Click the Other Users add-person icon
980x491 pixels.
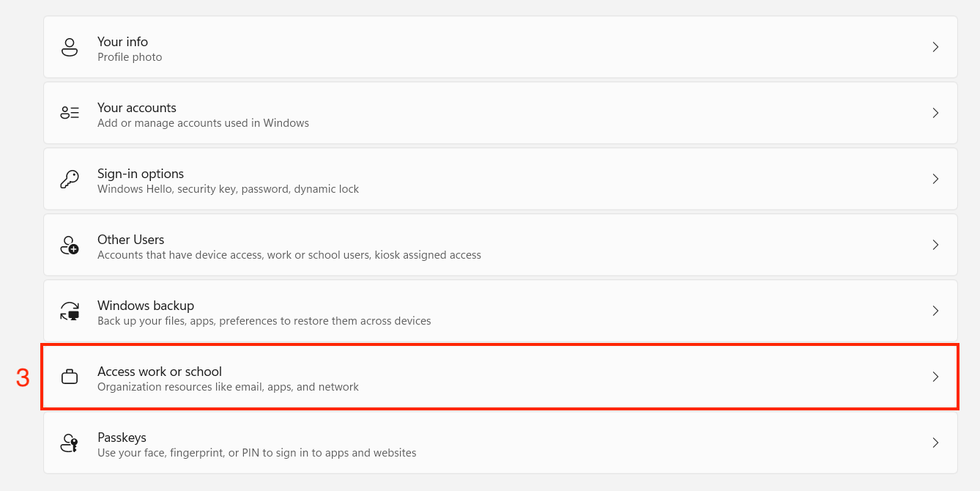click(x=70, y=245)
